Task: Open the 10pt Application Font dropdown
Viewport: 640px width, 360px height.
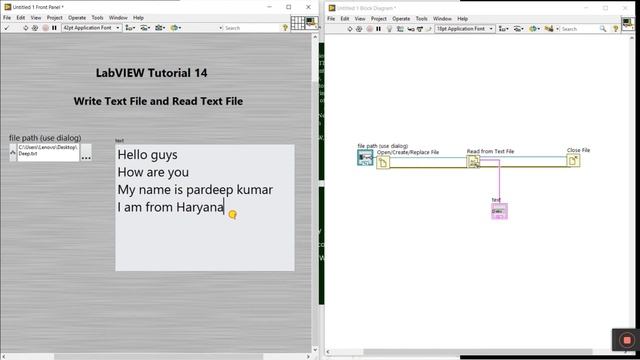Action: [x=465, y=29]
